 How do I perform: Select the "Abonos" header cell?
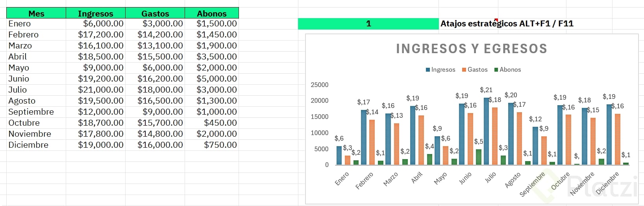click(212, 13)
